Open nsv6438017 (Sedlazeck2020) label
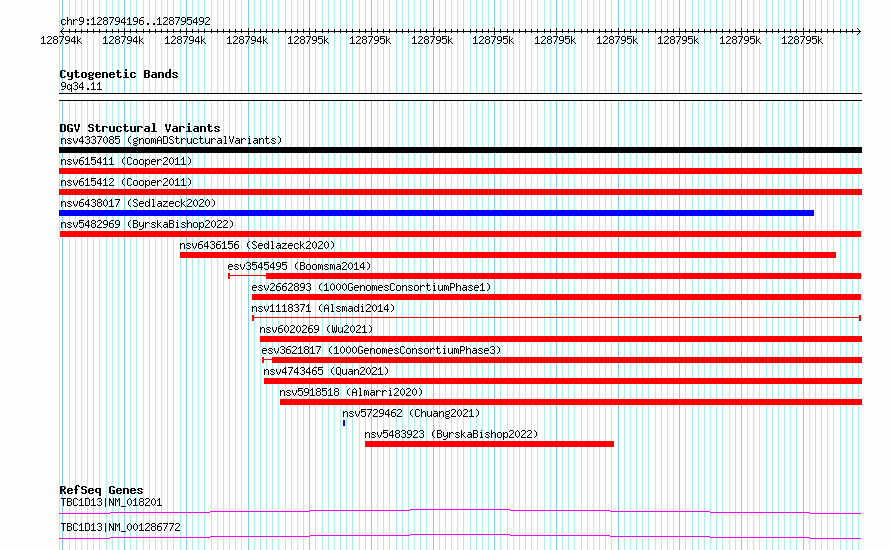 click(138, 203)
